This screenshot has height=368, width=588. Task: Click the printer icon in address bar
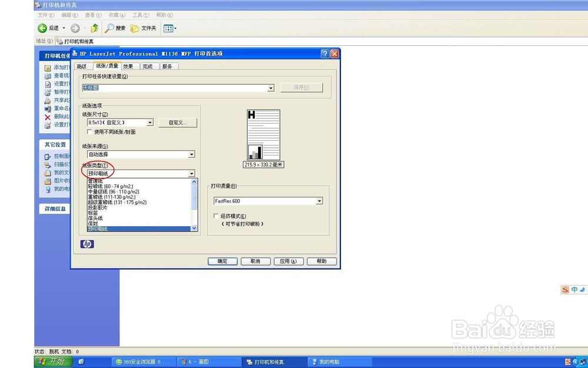(x=59, y=41)
